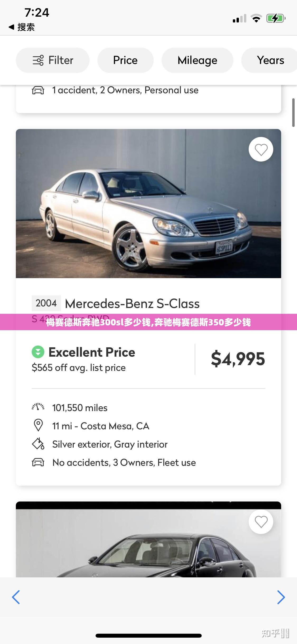The image size is (297, 644).
Task: Click the Costa Mesa location pin icon
Action: click(x=38, y=425)
